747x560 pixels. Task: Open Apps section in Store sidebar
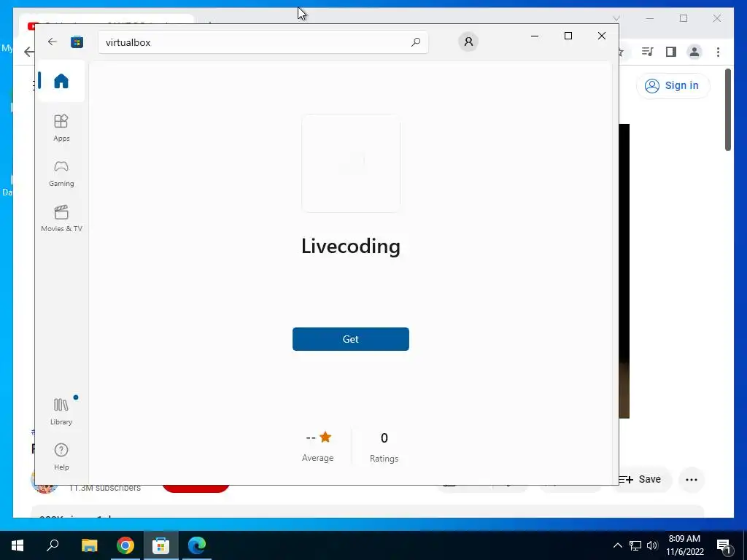61,128
